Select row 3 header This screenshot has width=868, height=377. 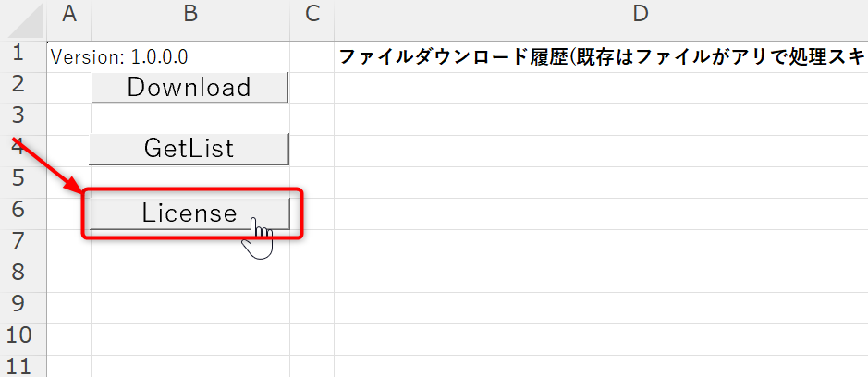[x=22, y=117]
